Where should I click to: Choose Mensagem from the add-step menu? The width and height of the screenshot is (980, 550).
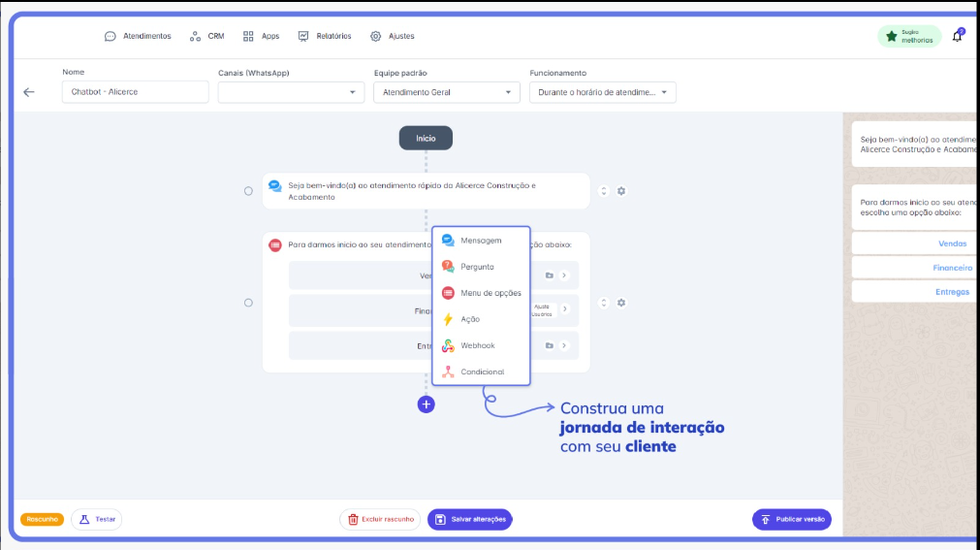tap(481, 241)
